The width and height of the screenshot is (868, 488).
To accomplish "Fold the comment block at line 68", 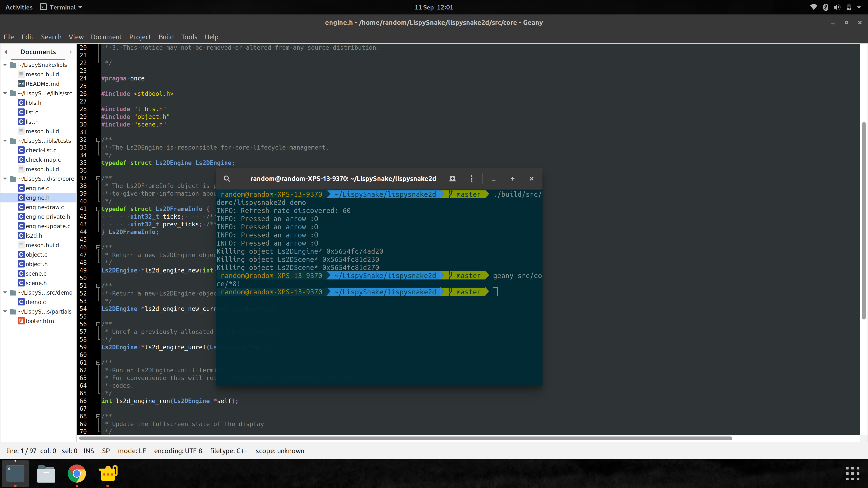I will coord(98,416).
